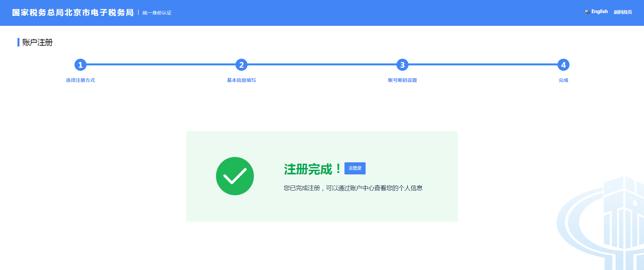Select step 2 circle in progress bar
Screen dimensions: 644x270
coord(241,65)
